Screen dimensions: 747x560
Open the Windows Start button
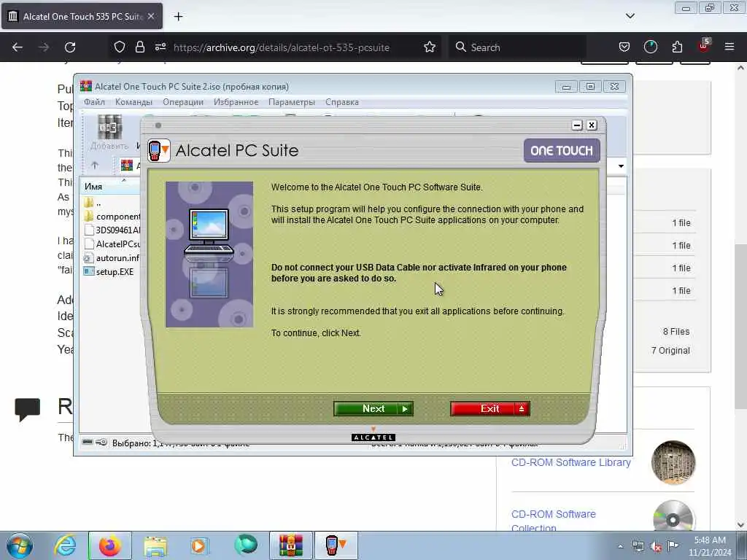(20, 545)
